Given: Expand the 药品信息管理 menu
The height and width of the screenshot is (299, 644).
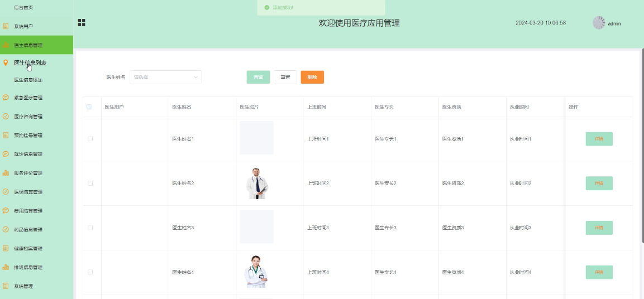Looking at the screenshot, I should 36,230.
